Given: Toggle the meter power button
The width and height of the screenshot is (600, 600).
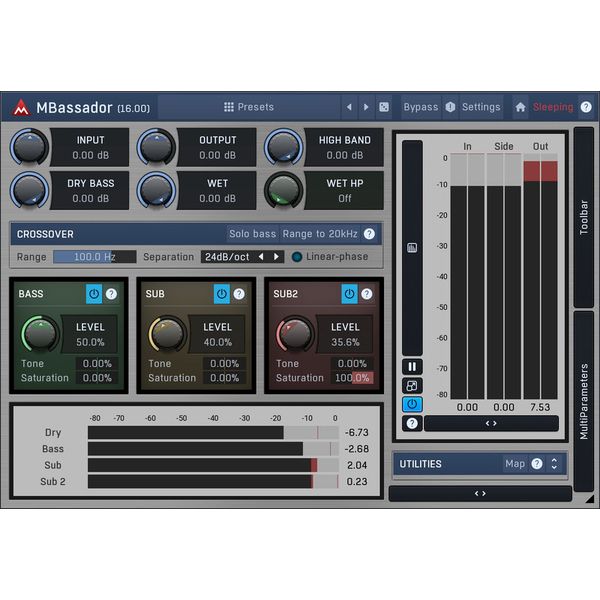Looking at the screenshot, I should coord(412,404).
